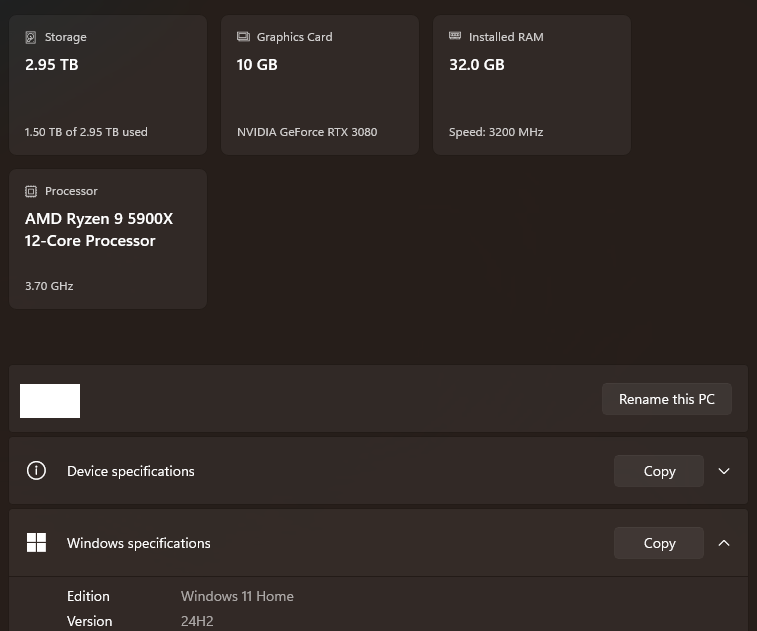Expand Device specifications chevron
The width and height of the screenshot is (757, 631).
coord(724,471)
